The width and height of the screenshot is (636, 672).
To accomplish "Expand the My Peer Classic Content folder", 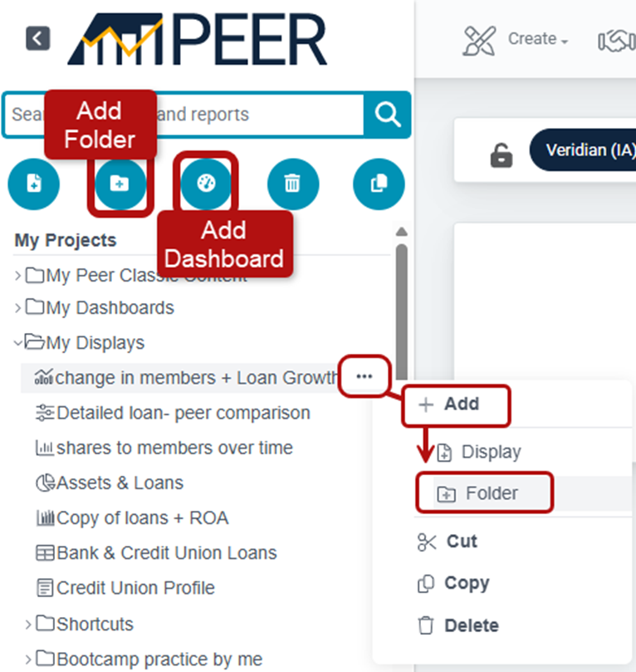I will click(18, 276).
